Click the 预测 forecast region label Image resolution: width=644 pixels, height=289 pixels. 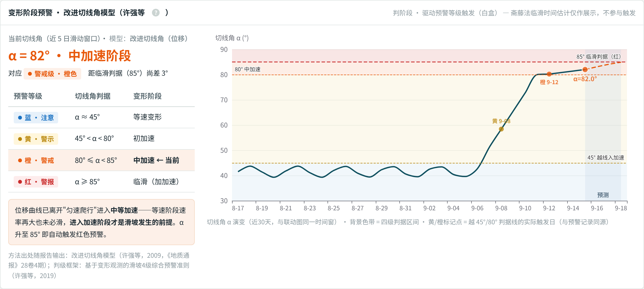tap(603, 195)
